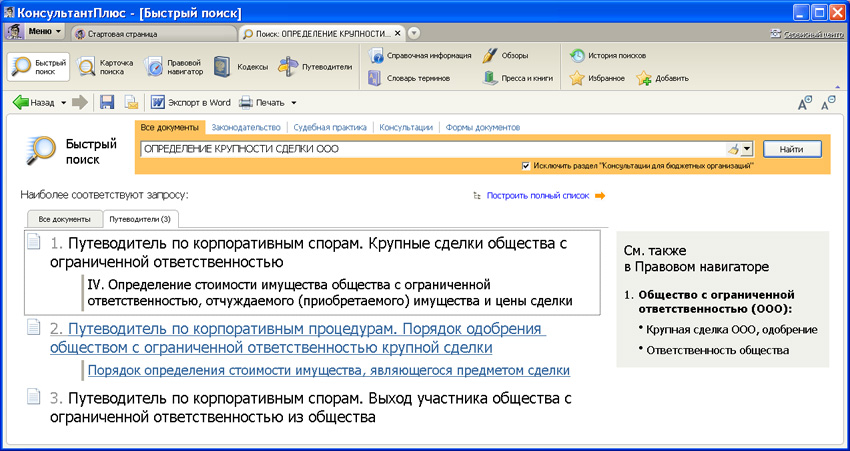This screenshot has width=850, height=451.
Task: Open search query history dropdown arrow
Action: (748, 149)
